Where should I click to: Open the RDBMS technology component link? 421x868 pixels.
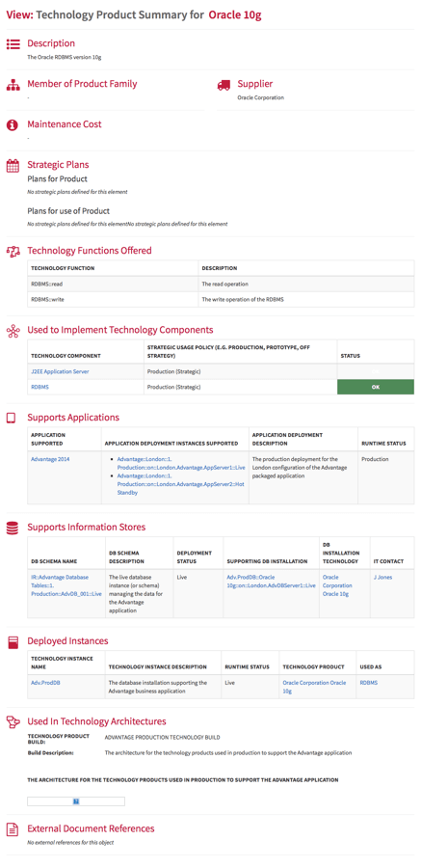tap(39, 387)
